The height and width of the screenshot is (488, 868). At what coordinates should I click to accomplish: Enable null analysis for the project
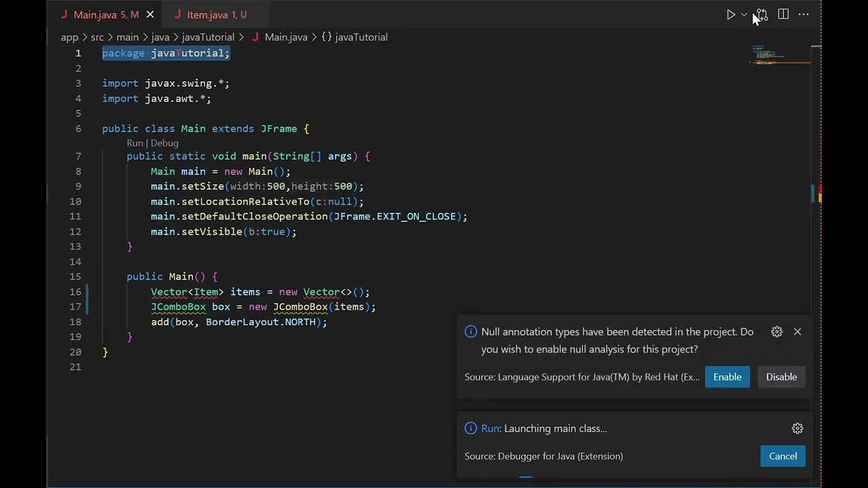[x=727, y=377]
